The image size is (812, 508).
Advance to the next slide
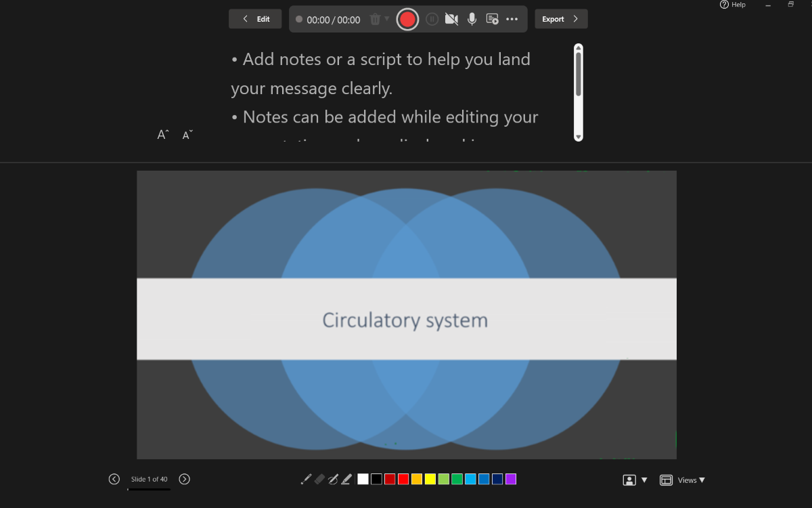point(184,480)
